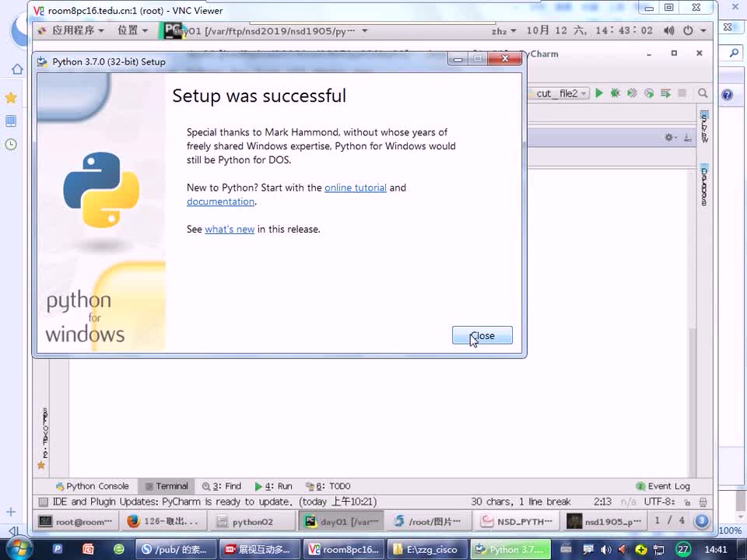The height and width of the screenshot is (560, 747).
Task: Toggle tool window bars icon in status bar
Action: pyautogui.click(x=44, y=502)
